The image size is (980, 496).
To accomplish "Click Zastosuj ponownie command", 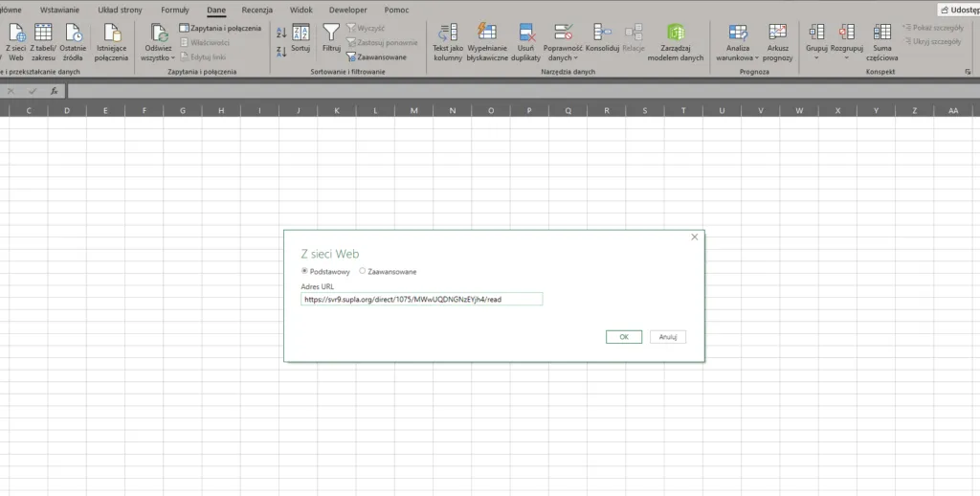I will [383, 42].
